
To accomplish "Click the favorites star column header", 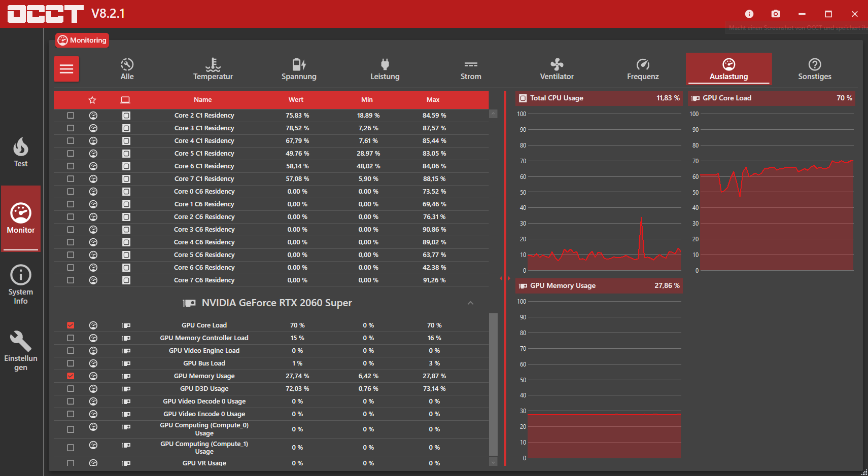I will click(x=92, y=100).
